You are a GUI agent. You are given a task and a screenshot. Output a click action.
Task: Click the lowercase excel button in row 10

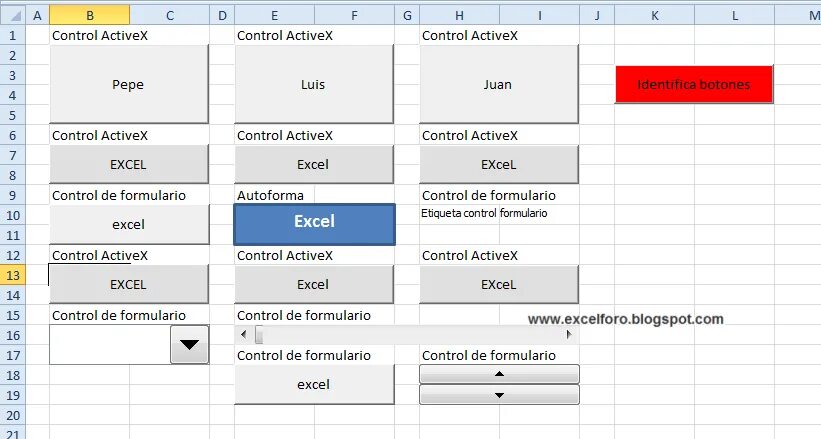[x=128, y=224]
